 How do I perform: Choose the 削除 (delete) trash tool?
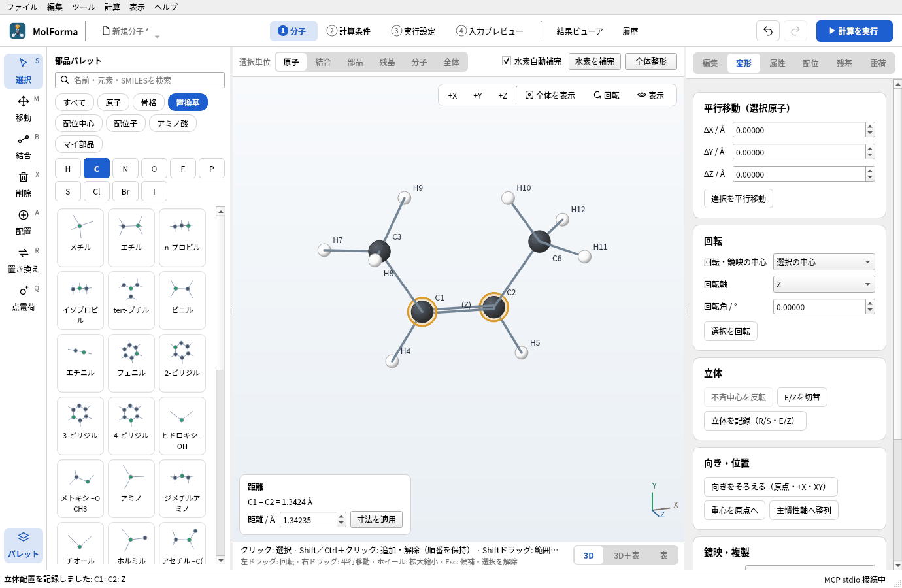tap(24, 184)
